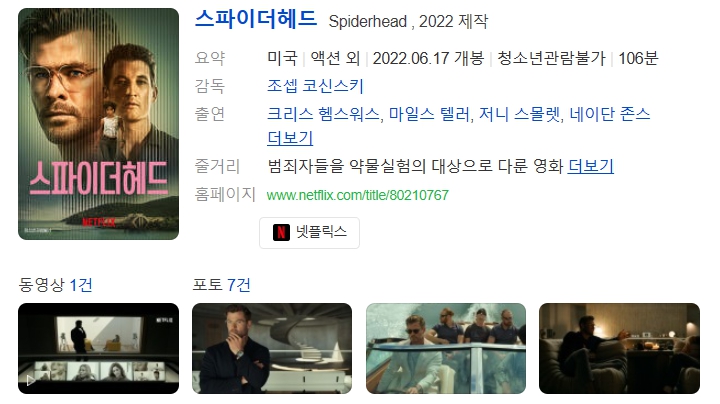Click the Netflix N logo icon
Screen dimensions: 720x404
click(x=281, y=232)
